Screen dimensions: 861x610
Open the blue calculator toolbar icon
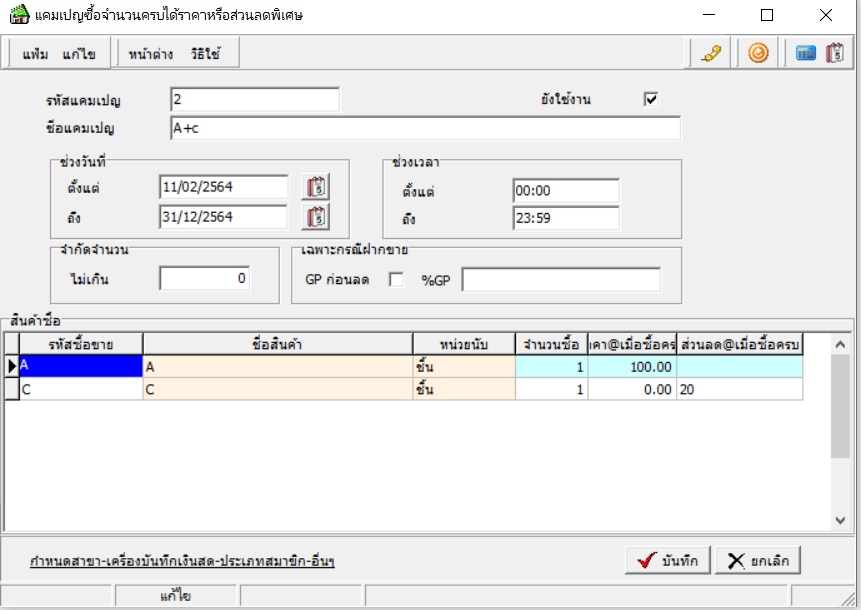point(806,54)
